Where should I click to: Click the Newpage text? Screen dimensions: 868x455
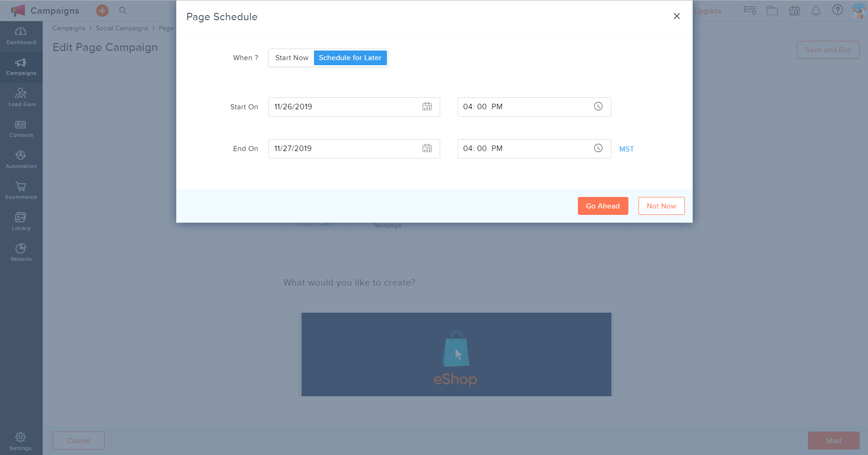coord(387,225)
